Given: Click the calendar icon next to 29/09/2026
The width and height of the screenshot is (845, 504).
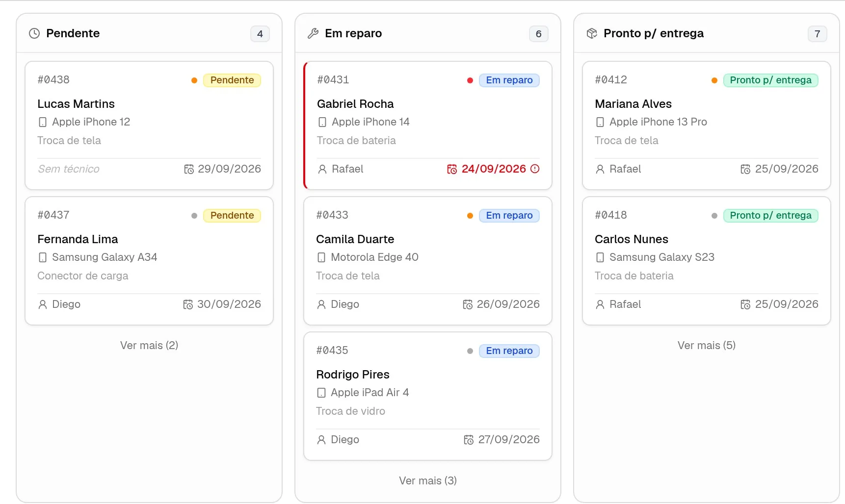Looking at the screenshot, I should pos(189,169).
